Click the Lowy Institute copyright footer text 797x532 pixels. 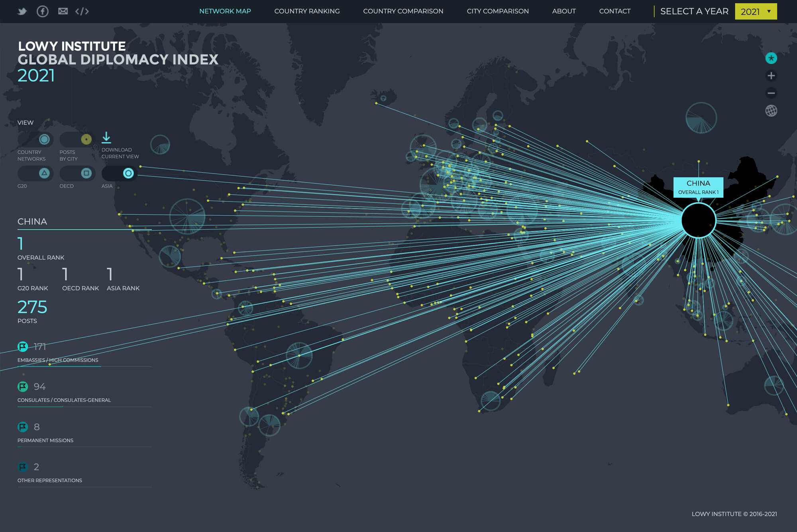pos(734,514)
